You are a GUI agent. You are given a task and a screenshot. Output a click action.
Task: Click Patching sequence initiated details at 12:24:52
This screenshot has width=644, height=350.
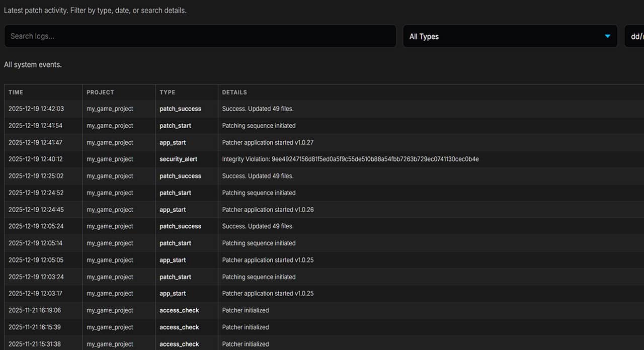coord(259,193)
